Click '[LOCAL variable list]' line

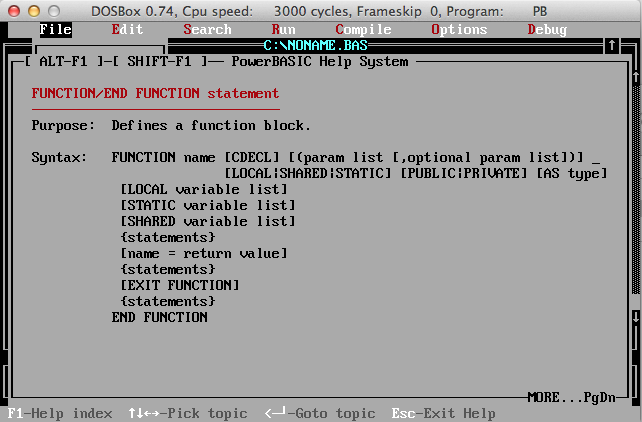click(x=204, y=189)
